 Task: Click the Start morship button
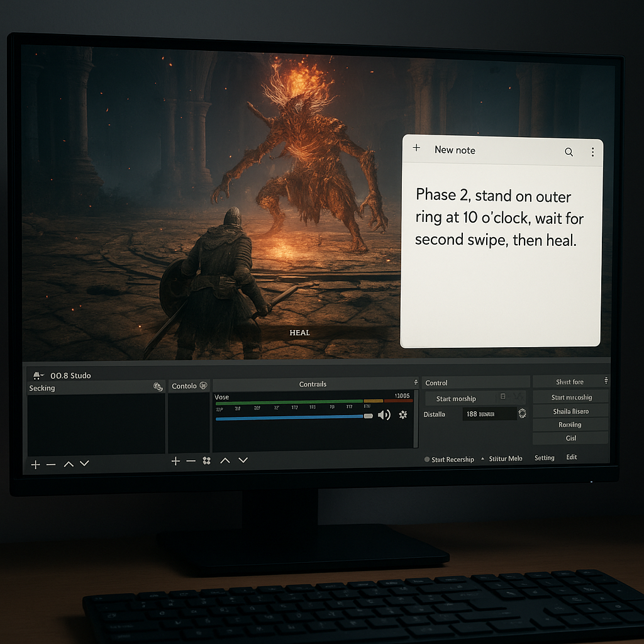click(456, 398)
